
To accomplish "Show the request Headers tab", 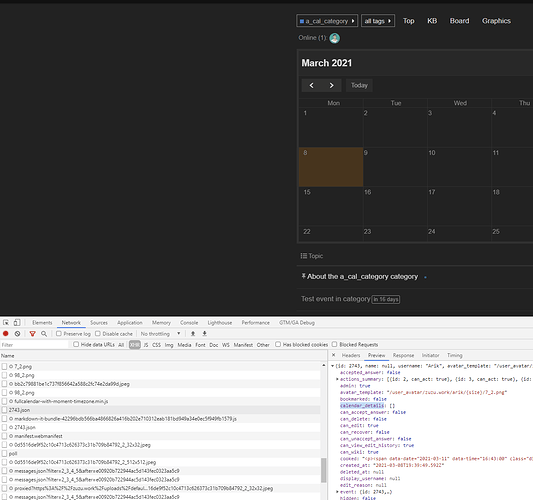I will [351, 355].
